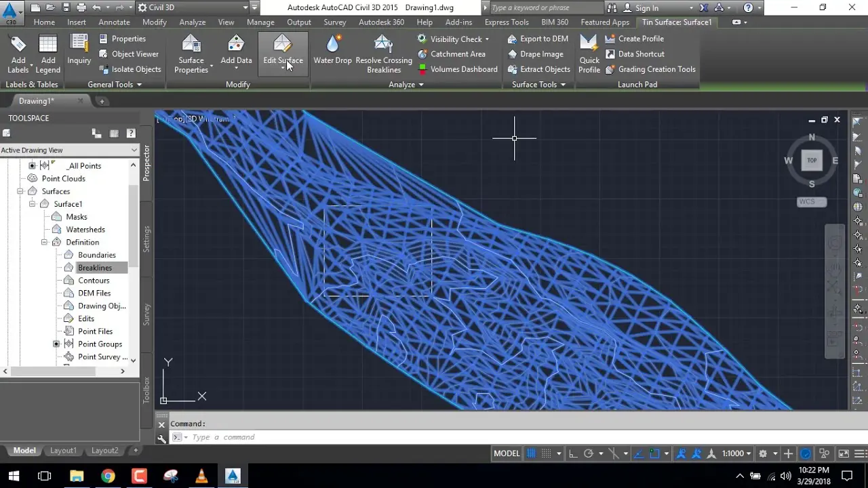The width and height of the screenshot is (868, 488).
Task: Open the Inquiry tool
Action: [x=79, y=50]
